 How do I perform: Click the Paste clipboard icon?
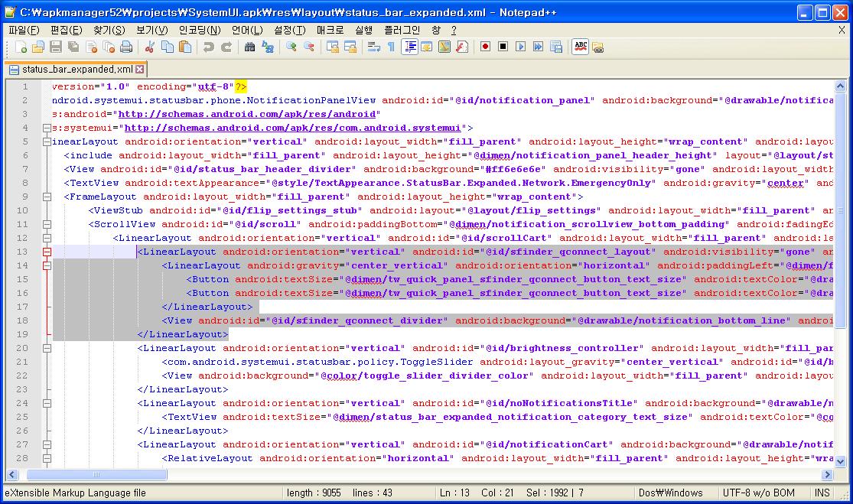click(x=185, y=47)
